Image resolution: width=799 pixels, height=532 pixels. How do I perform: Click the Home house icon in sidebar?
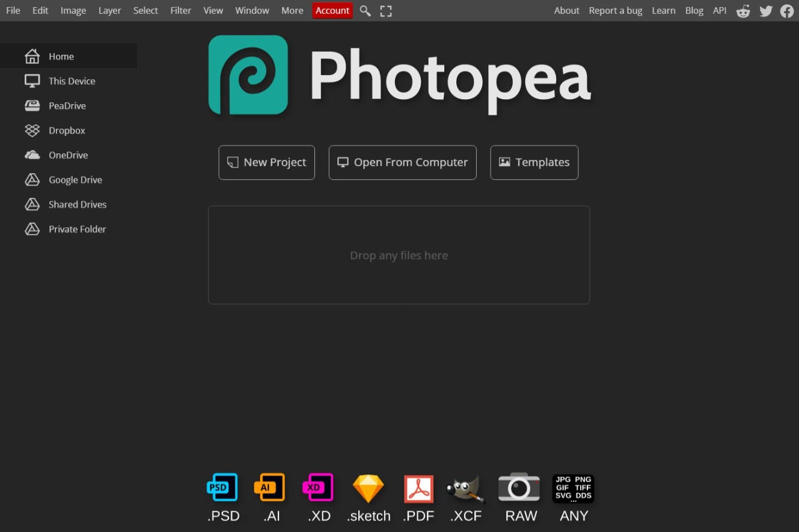pyautogui.click(x=32, y=57)
